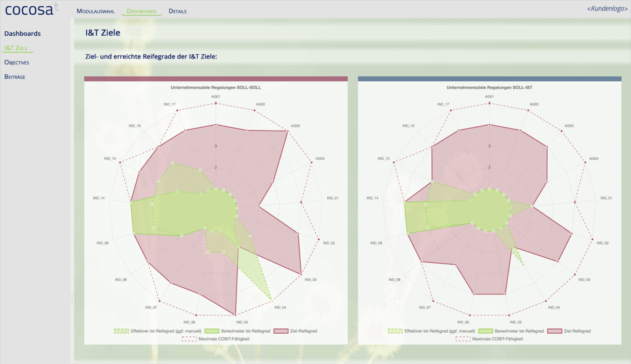Click the IND_01 label in SOLL-SOLL chart
The height and width of the screenshot is (364, 631).
pos(332,198)
